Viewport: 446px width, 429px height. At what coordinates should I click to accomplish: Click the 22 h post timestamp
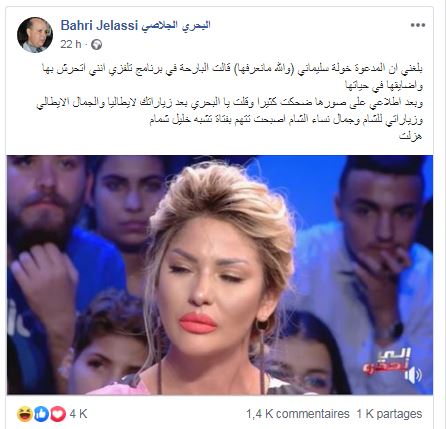tap(71, 44)
